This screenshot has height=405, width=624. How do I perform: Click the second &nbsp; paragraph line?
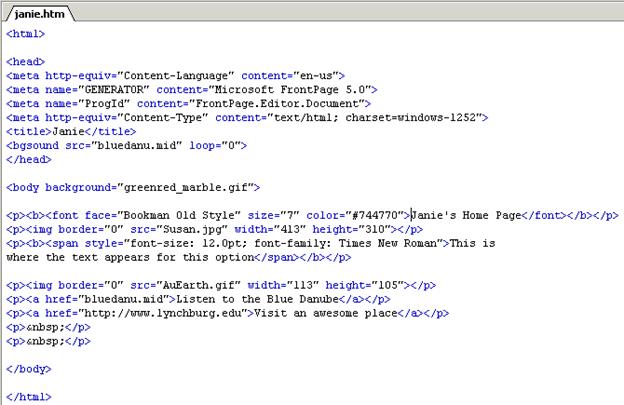(x=48, y=341)
